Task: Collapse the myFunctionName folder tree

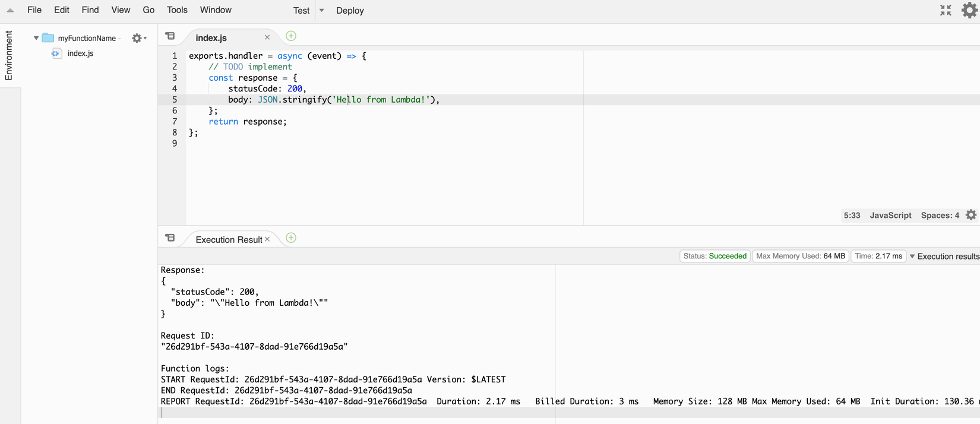Action: click(36, 38)
